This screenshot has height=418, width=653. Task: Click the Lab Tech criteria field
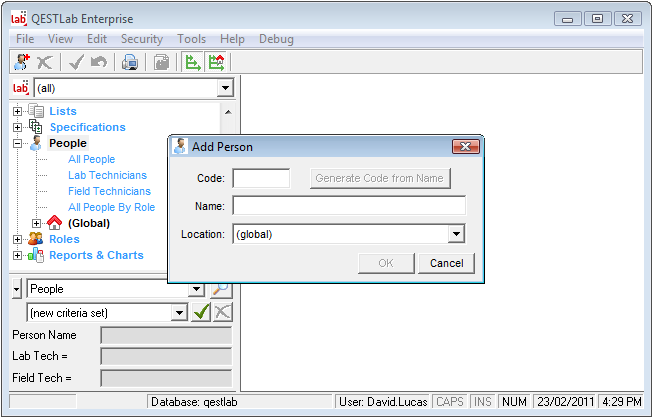(x=166, y=356)
